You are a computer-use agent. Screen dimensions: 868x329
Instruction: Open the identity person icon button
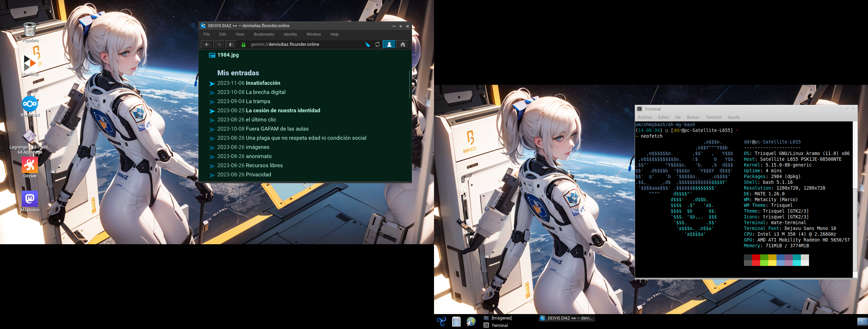click(389, 44)
